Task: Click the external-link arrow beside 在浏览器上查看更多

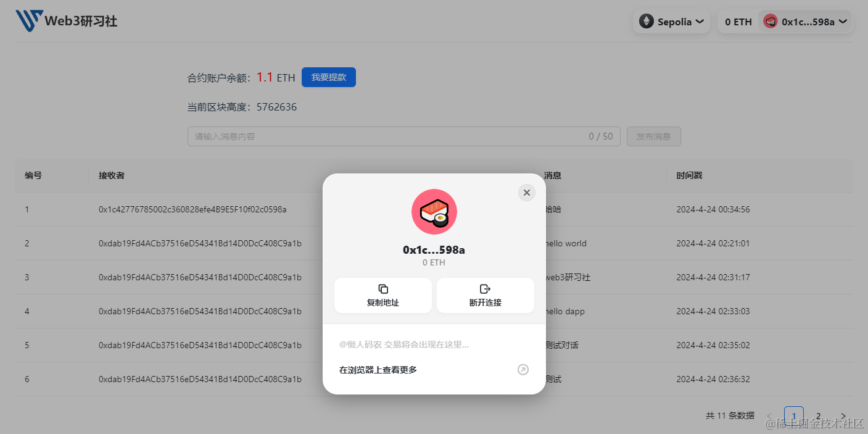Action: coord(523,369)
